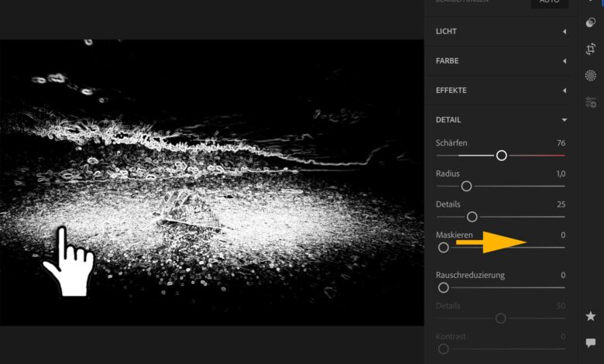Click the dimmed Details value 50

[x=561, y=306]
